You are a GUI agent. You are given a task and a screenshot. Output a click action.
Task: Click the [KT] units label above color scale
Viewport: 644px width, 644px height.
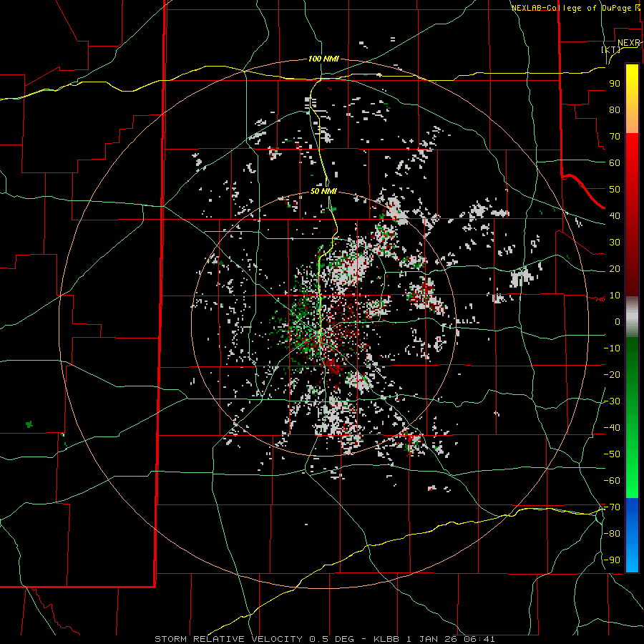[611, 49]
